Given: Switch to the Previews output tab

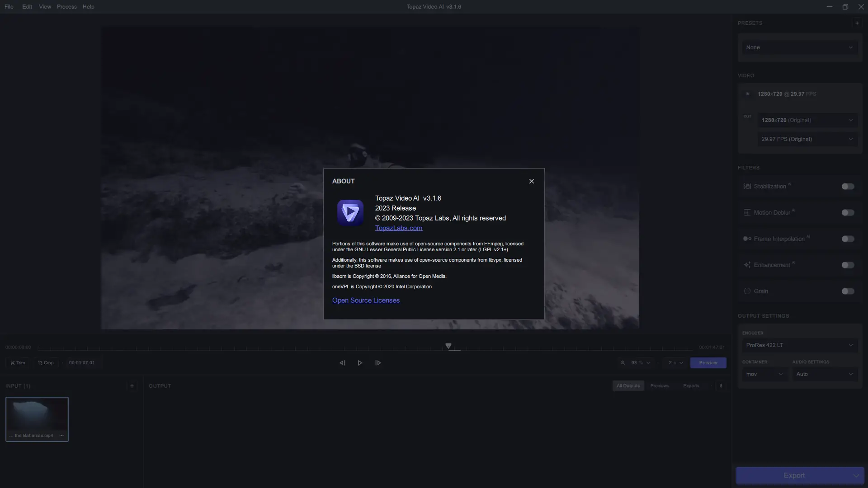Looking at the screenshot, I should pos(659,386).
